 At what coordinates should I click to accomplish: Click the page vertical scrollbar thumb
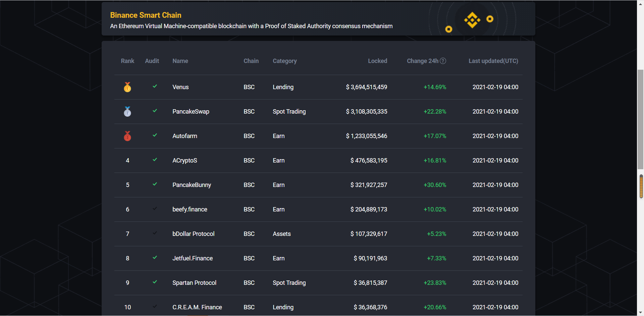640,119
